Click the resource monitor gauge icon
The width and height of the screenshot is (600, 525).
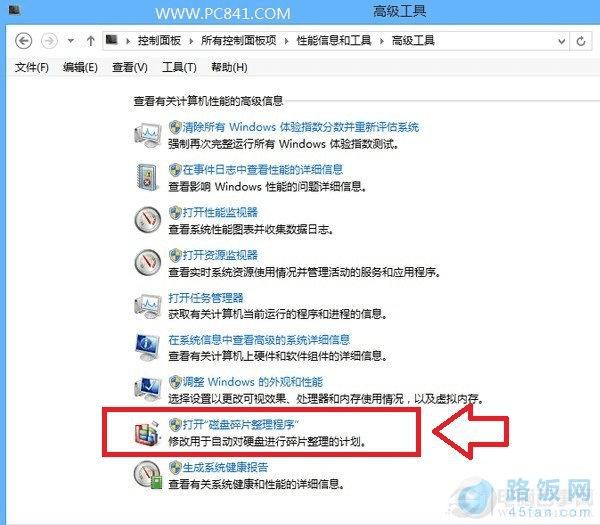[x=148, y=262]
